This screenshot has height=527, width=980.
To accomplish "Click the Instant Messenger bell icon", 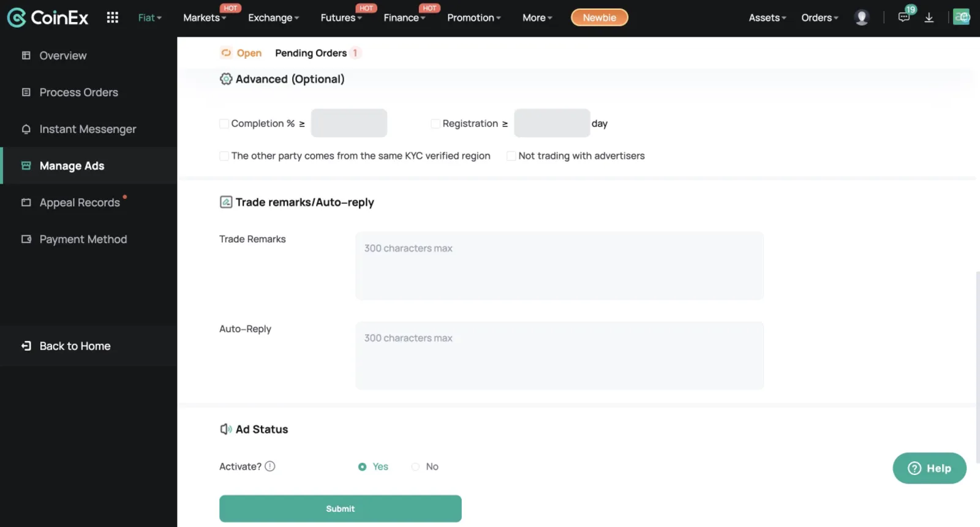I will point(26,129).
